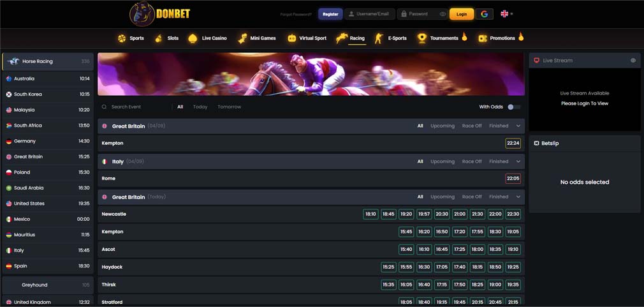Open the Greyhound category
The image size is (644, 307).
tap(48, 285)
